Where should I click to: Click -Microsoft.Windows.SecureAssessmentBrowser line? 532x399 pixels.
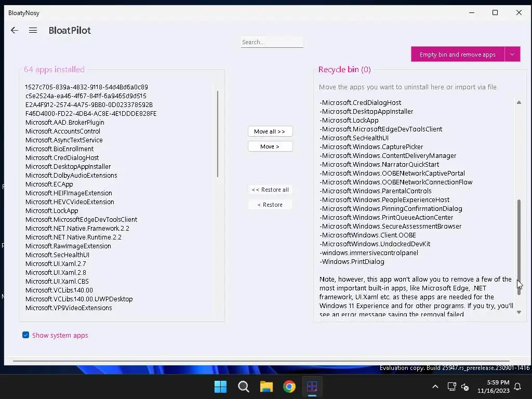coord(391,226)
